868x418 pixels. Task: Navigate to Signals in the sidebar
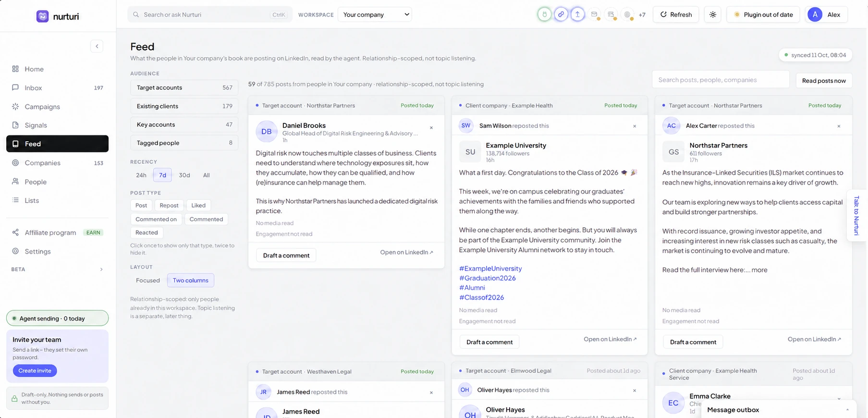click(57, 125)
